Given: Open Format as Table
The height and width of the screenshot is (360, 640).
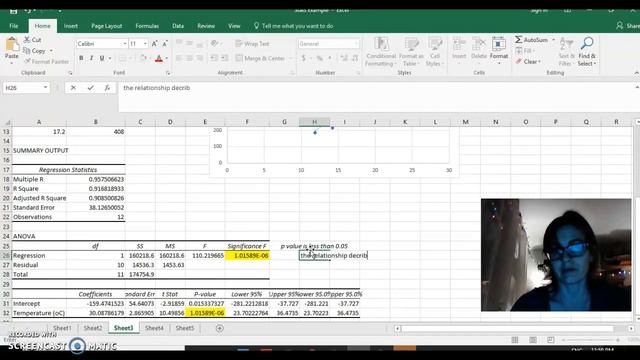Looking at the screenshot, I should 411,52.
